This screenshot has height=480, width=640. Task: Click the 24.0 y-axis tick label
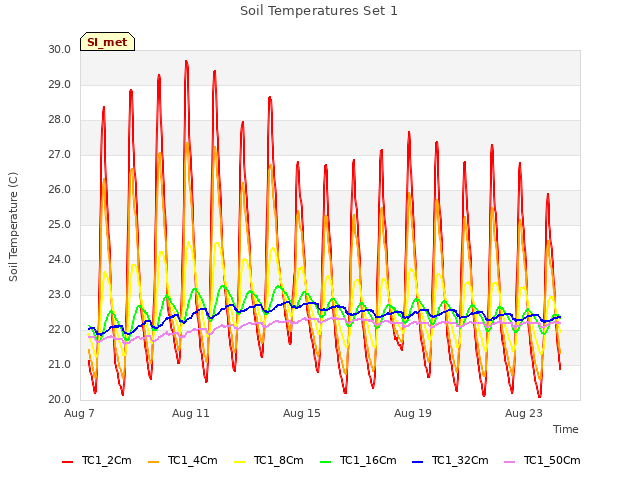point(60,260)
